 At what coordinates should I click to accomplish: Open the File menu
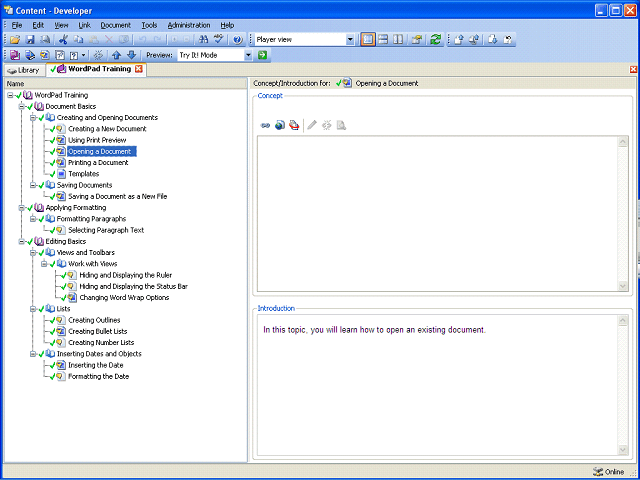(17, 25)
